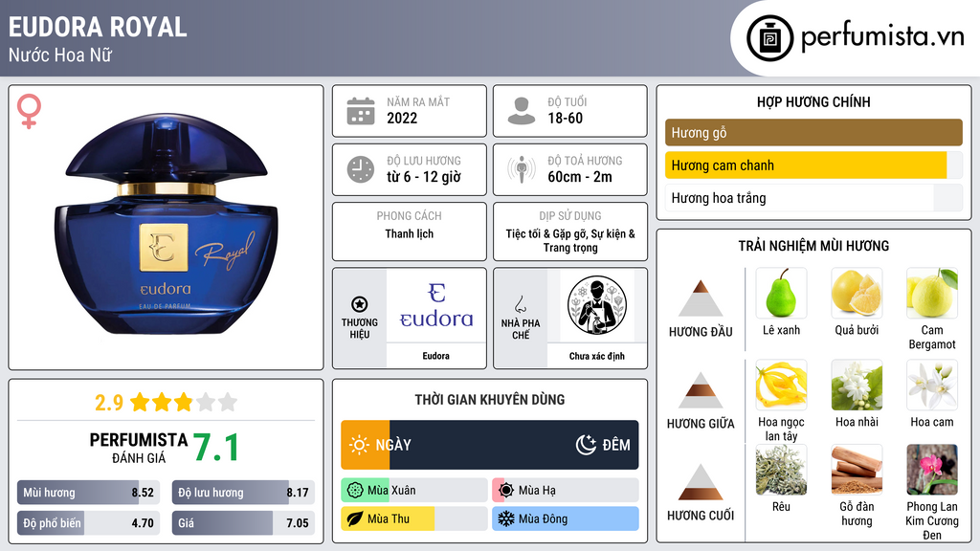Click the Gỗ đàn hương sandalwood image

[857, 470]
